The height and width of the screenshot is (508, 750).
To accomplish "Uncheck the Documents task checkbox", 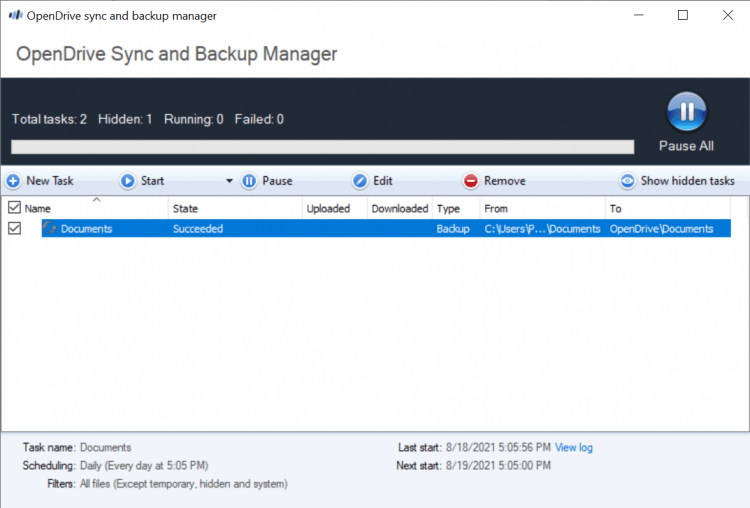I will [14, 229].
